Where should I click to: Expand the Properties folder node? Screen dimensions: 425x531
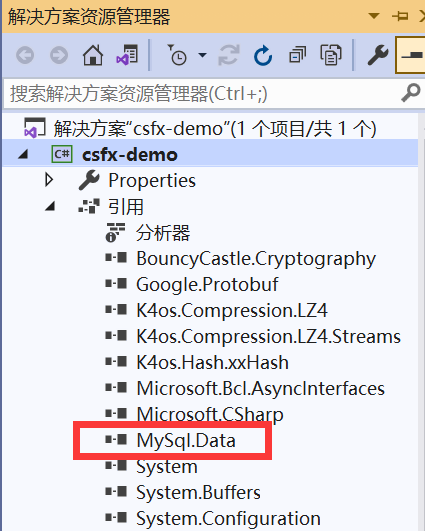point(49,180)
